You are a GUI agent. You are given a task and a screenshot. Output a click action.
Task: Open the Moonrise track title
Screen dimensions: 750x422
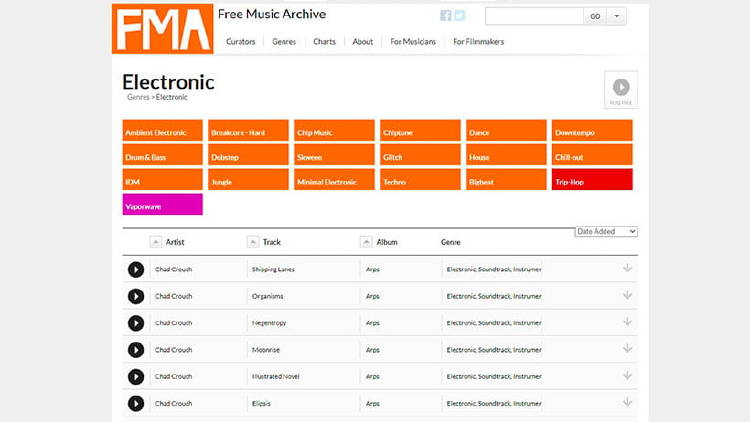(x=265, y=350)
